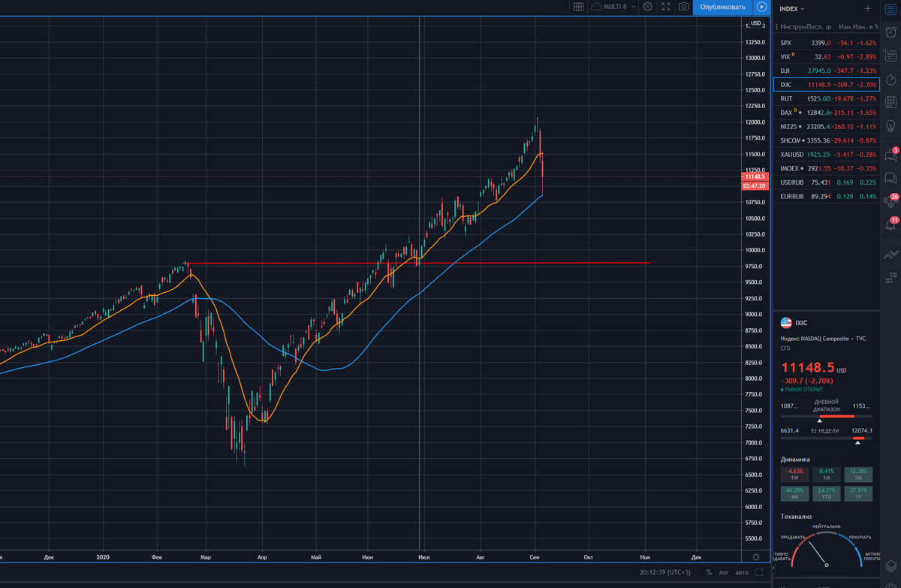Open the watchlist panel sidebar icon
Image resolution: width=901 pixels, height=588 pixels.
tap(890, 10)
